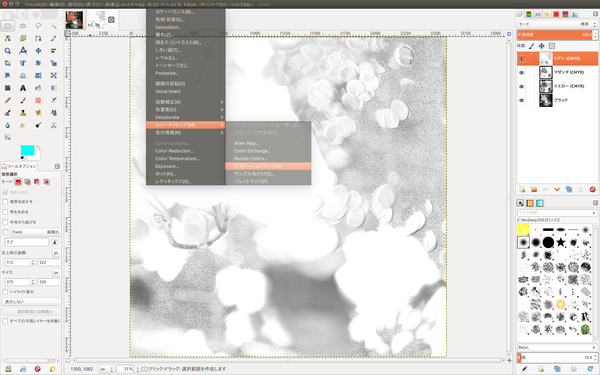This screenshot has height=375, width=600.
Task: Click the duplicate layer icon
Action: [569, 189]
